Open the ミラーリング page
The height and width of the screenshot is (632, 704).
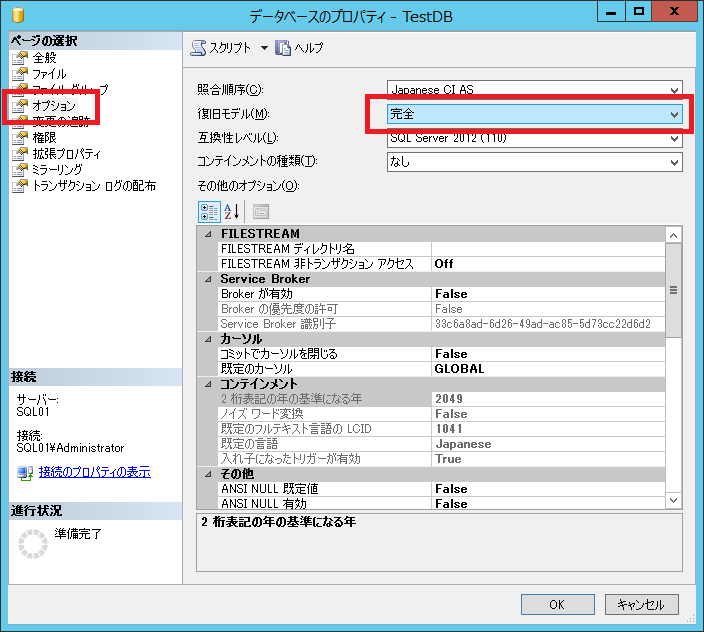57,169
